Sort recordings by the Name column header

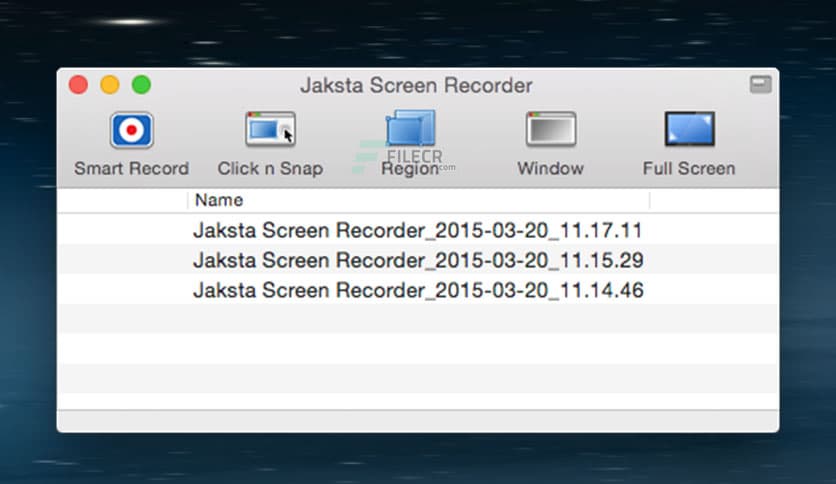coord(419,200)
